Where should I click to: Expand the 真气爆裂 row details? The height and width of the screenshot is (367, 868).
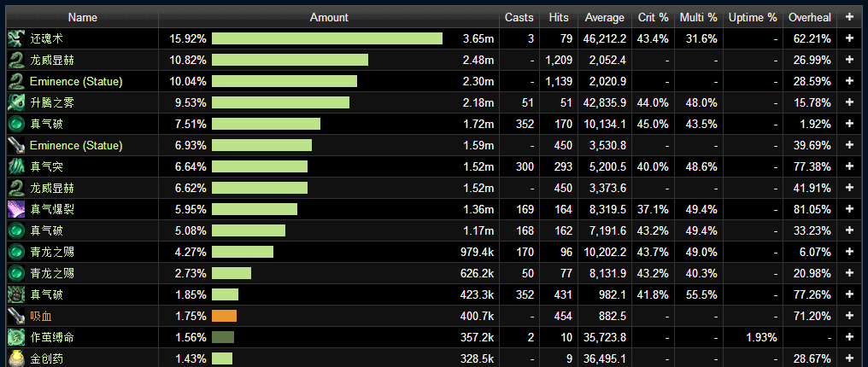pos(850,209)
